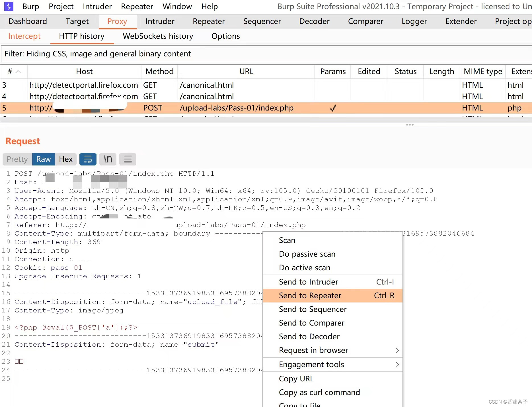Screen dimensions: 532x407
Task: Click the filter bar hiding CSS and images
Action: coord(266,54)
